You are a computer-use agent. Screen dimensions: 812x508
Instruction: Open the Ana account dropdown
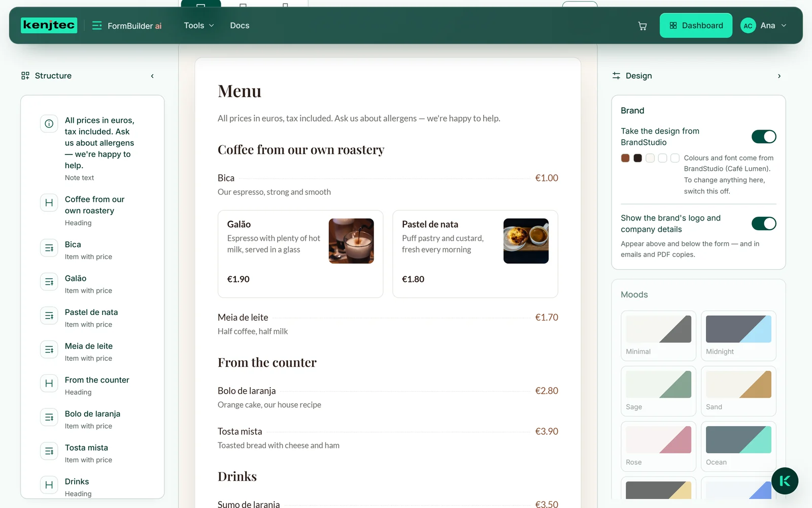763,25
